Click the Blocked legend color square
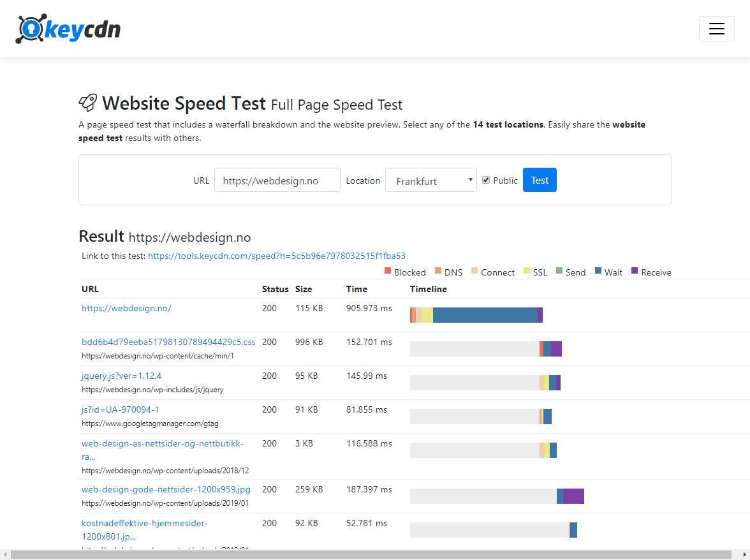This screenshot has width=750, height=560. click(388, 271)
